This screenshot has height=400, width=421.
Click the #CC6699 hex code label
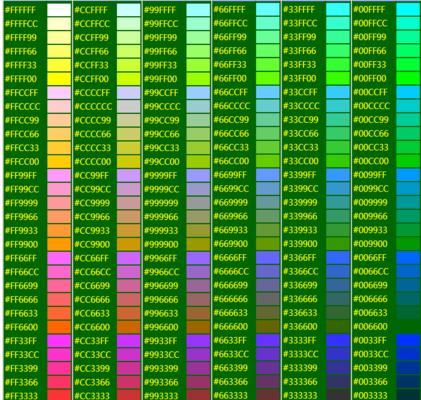click(92, 286)
